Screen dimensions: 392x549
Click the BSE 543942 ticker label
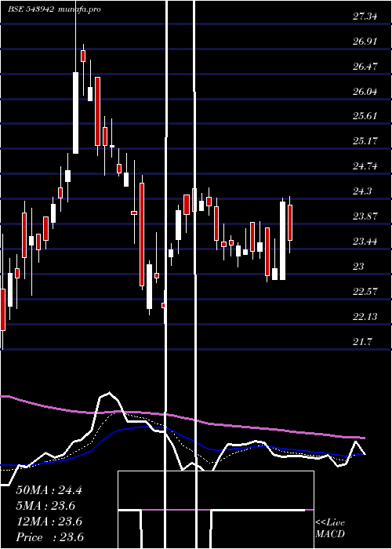click(31, 9)
